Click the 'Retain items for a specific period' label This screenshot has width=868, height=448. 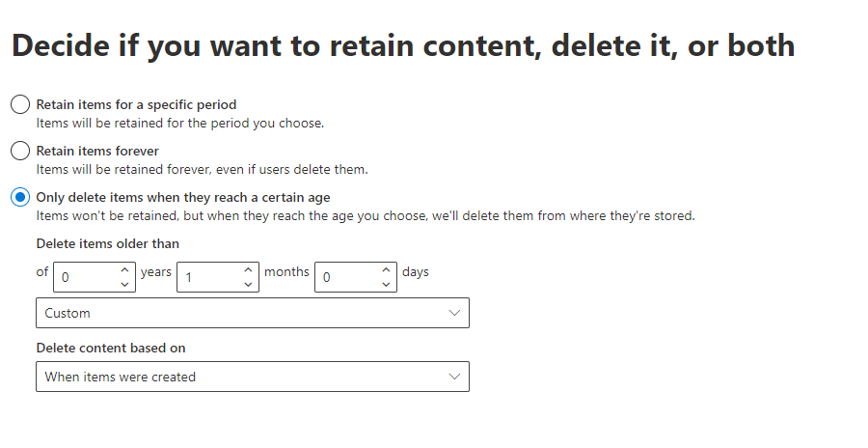(x=136, y=104)
